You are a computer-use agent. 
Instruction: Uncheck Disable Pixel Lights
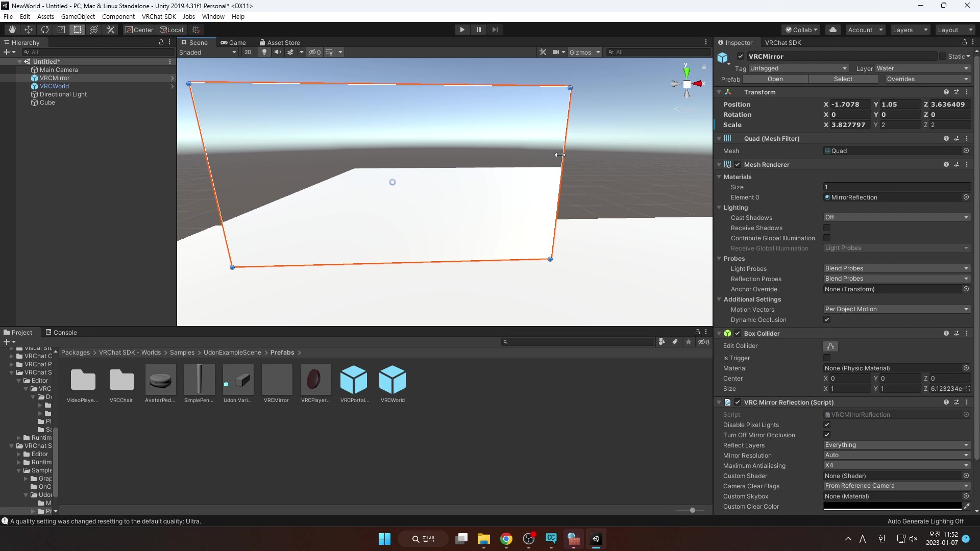[x=827, y=425]
